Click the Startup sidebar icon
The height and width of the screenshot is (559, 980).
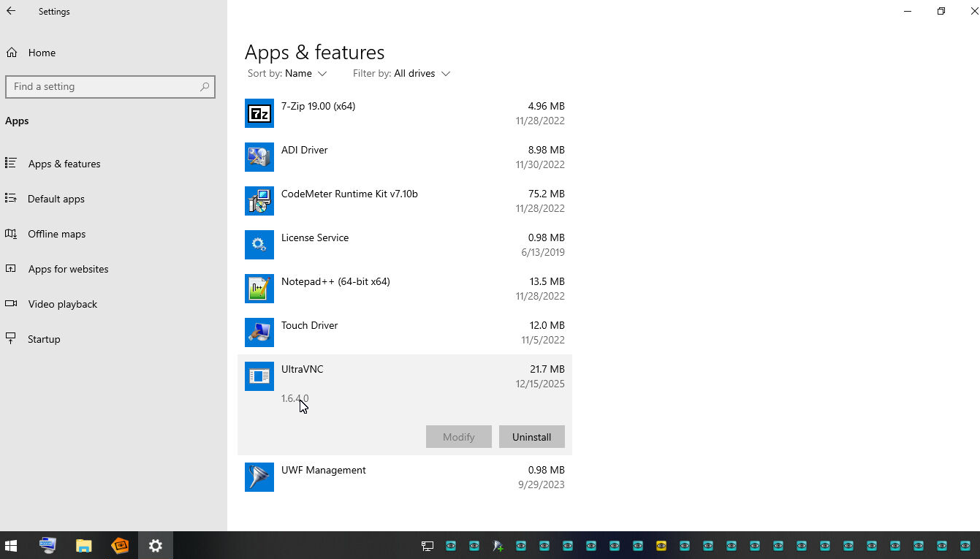click(x=11, y=338)
